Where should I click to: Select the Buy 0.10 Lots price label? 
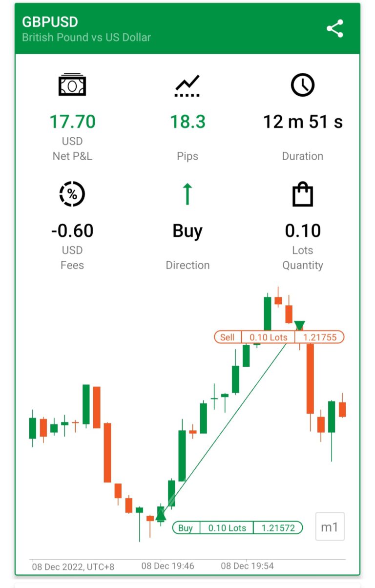pos(237,528)
